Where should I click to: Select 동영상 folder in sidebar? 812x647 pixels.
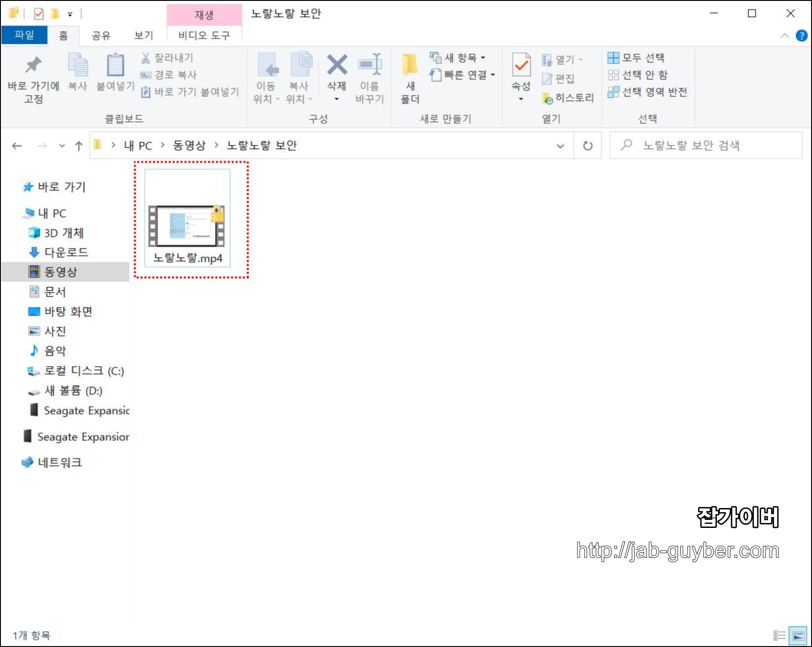[66, 272]
